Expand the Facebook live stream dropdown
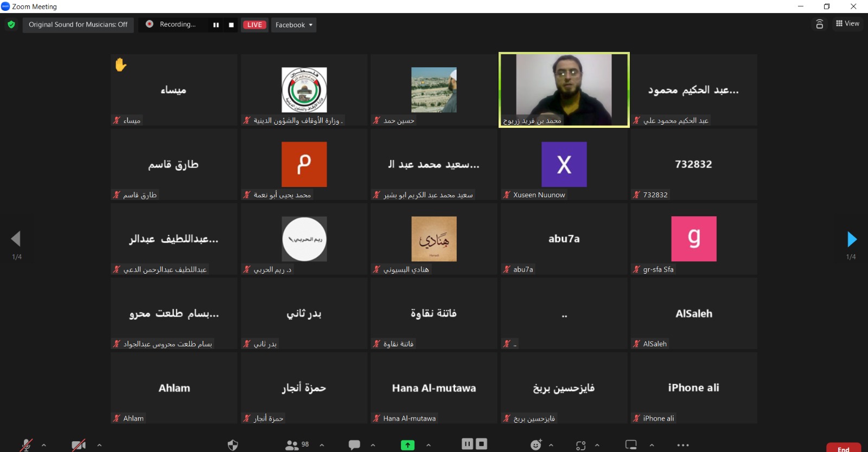Screen dimensions: 868x452 (293, 25)
